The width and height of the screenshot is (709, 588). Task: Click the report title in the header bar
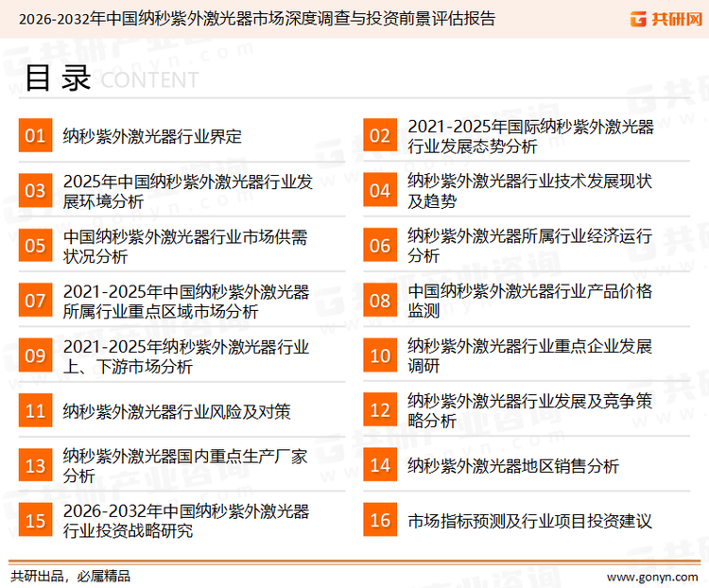(257, 19)
